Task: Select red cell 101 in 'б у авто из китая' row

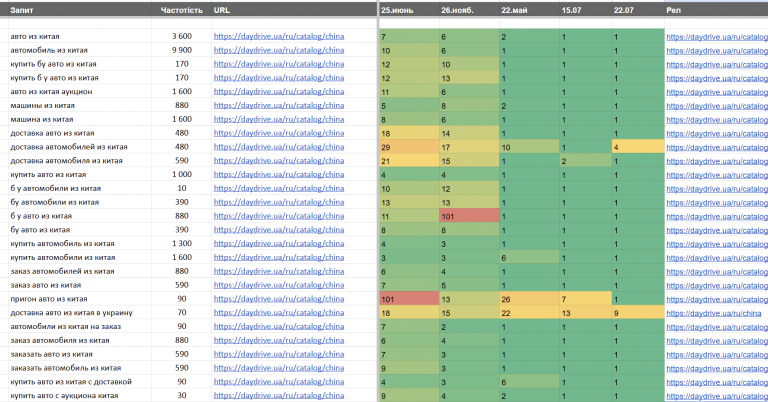Action: [x=469, y=216]
